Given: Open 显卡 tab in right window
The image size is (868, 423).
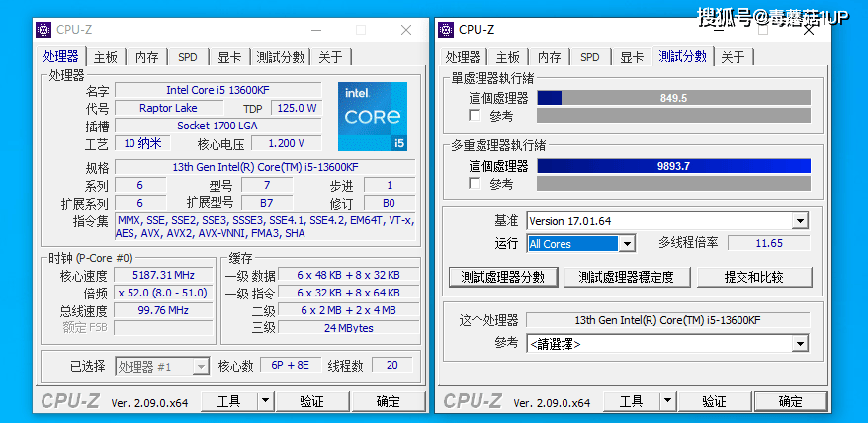Looking at the screenshot, I should coord(632,57).
